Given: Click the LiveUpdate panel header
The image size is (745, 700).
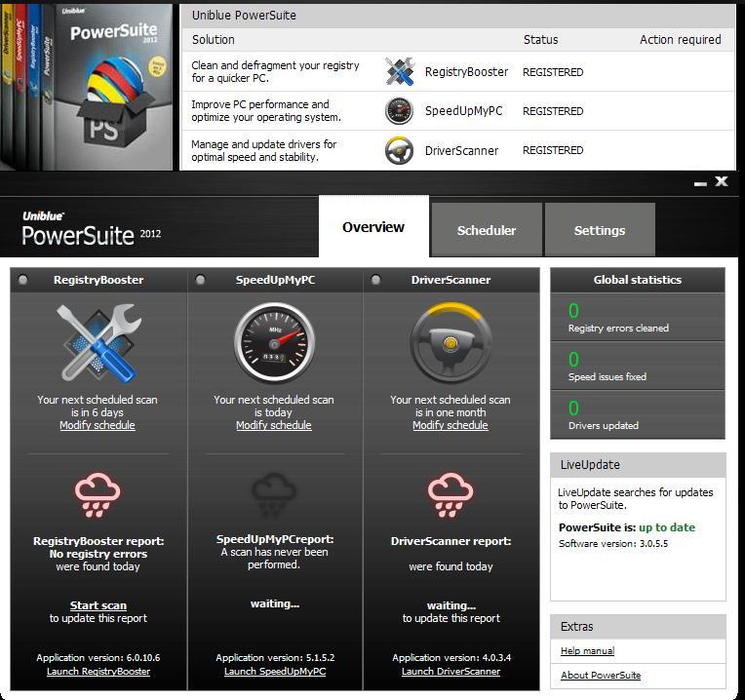Looking at the screenshot, I should pos(638,464).
